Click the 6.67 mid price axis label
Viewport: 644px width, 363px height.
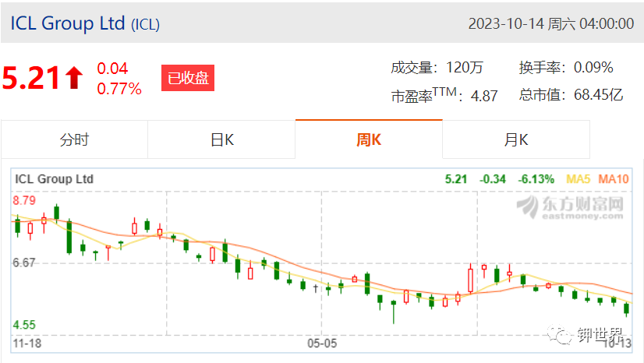coord(24,263)
